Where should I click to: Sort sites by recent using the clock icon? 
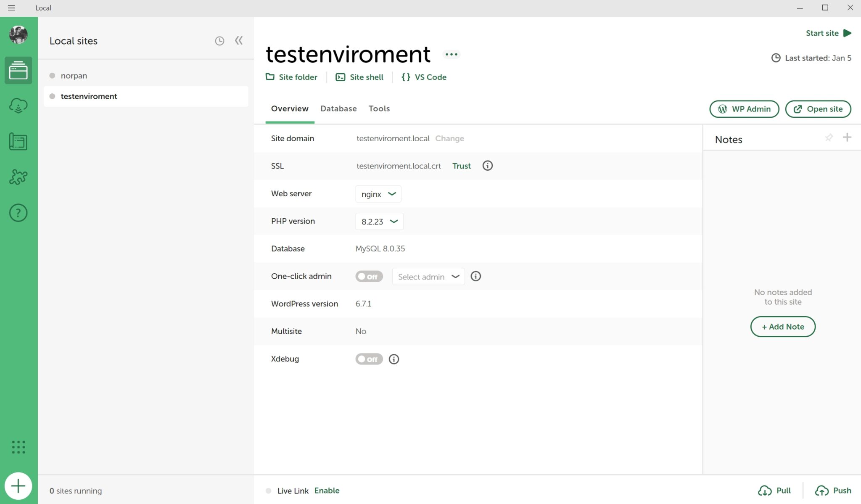[219, 41]
